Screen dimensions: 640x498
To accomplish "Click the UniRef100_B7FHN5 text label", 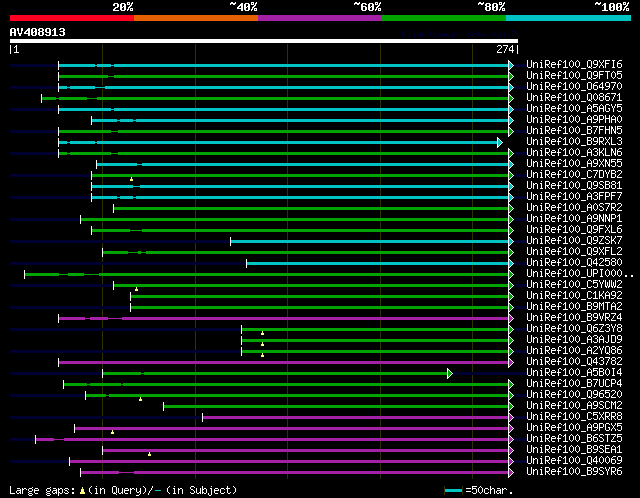I will point(574,131).
